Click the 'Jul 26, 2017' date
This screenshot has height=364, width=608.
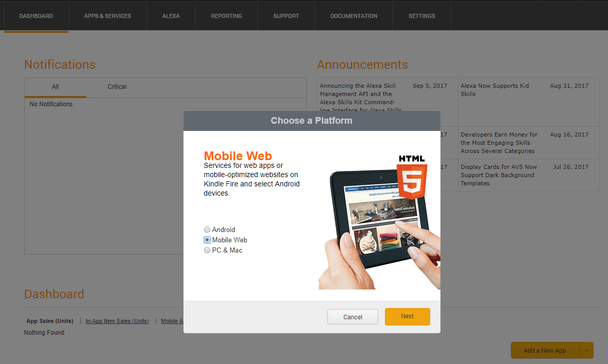pos(571,167)
